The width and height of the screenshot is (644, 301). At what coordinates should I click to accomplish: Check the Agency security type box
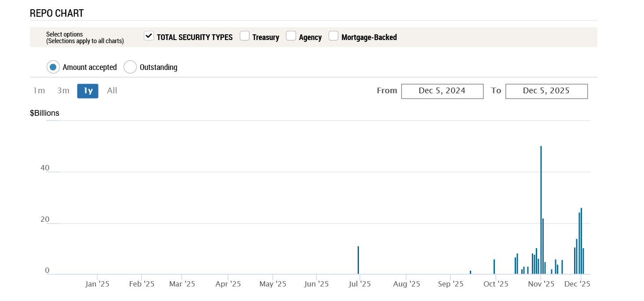tap(291, 36)
